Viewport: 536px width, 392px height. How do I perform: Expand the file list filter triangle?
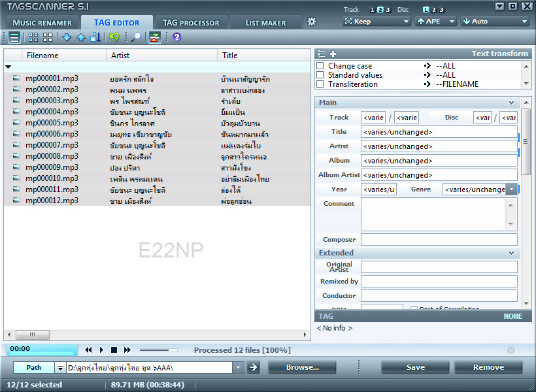(x=8, y=67)
